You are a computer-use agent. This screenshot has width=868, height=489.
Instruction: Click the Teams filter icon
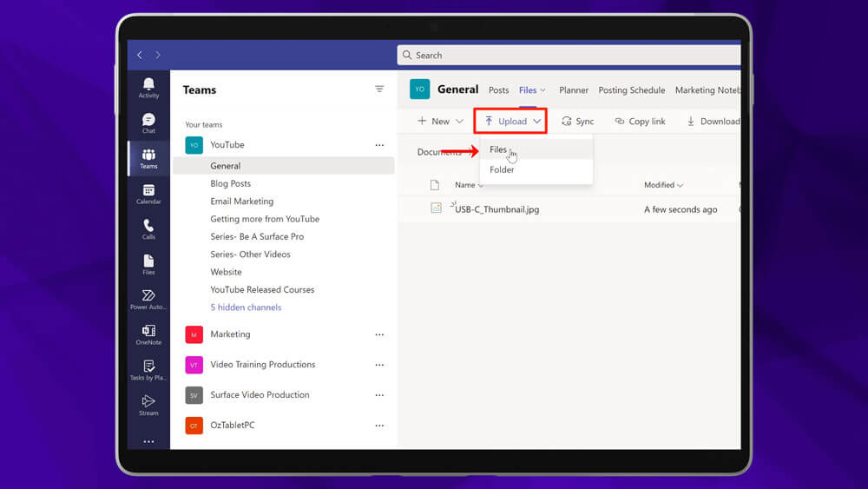[x=379, y=89]
